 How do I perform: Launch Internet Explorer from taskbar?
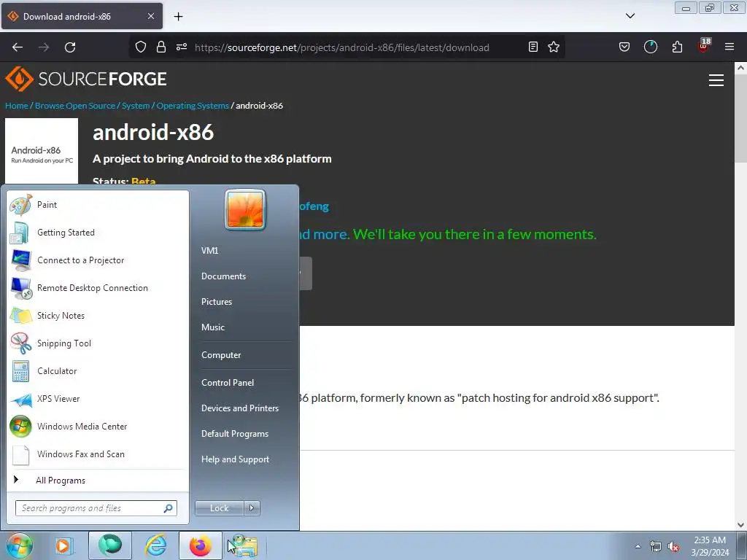[x=155, y=545]
